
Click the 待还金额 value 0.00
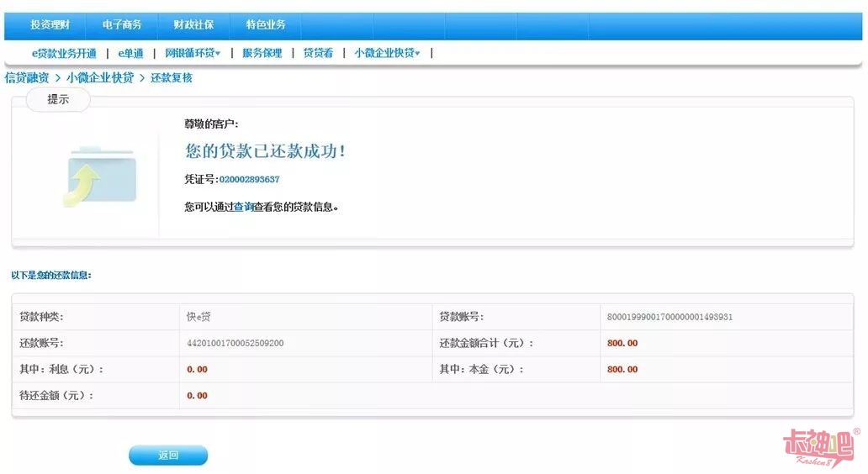tap(197, 396)
